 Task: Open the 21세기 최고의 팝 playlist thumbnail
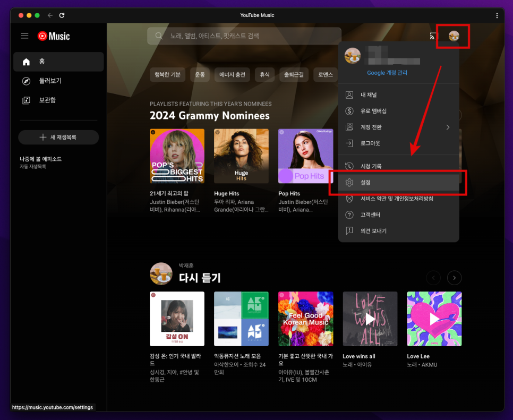(x=177, y=156)
